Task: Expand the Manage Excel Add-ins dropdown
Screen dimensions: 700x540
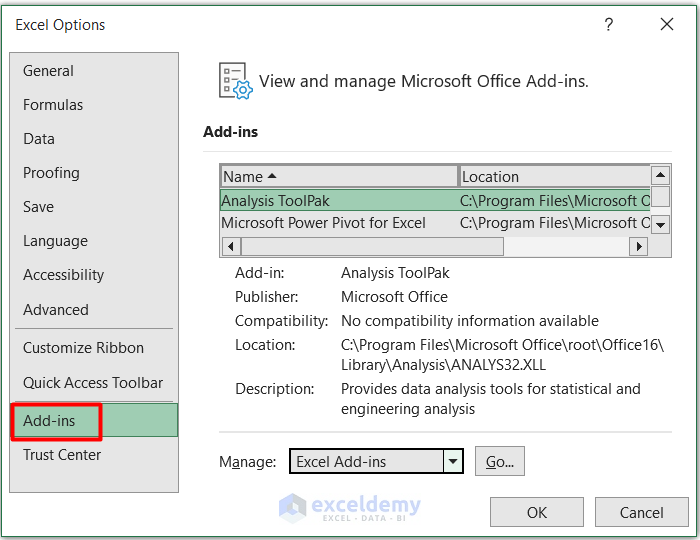Action: 454,461
